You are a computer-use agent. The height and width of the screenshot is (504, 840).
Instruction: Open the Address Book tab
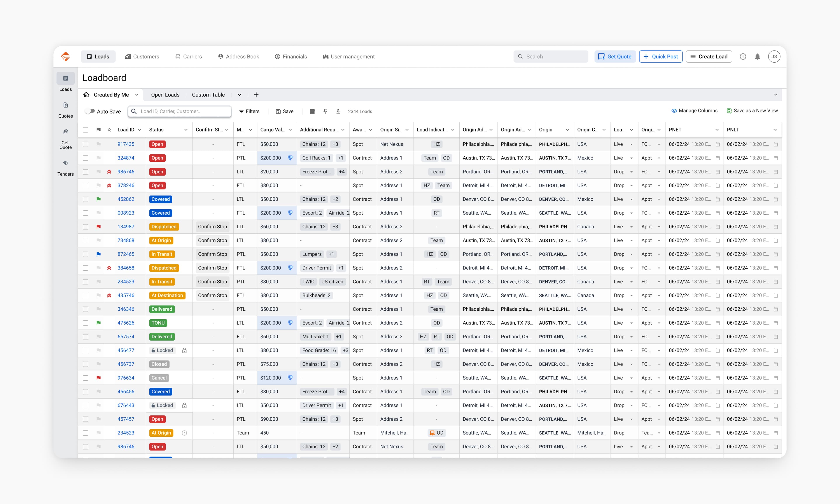coord(239,57)
